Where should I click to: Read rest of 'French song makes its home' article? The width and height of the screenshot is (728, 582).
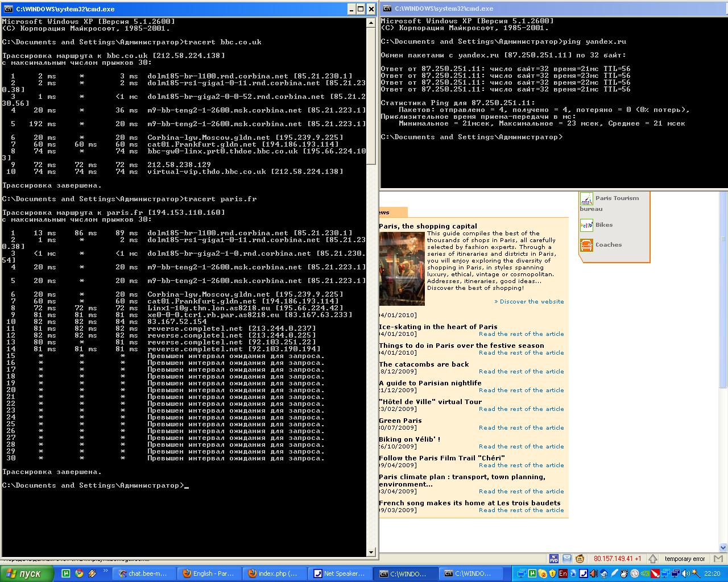[522, 510]
